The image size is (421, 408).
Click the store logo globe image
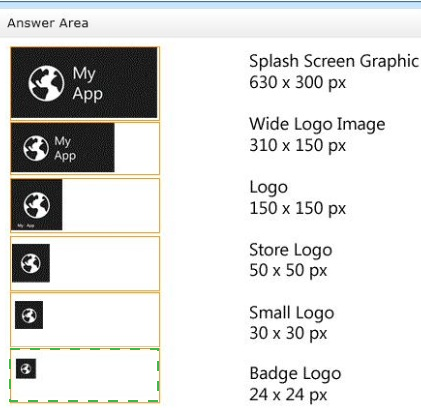(31, 263)
